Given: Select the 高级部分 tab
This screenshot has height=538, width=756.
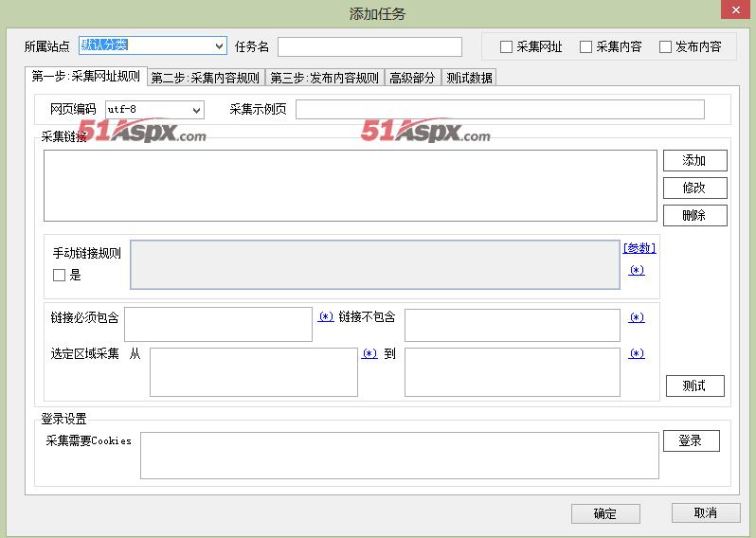Looking at the screenshot, I should 412,78.
